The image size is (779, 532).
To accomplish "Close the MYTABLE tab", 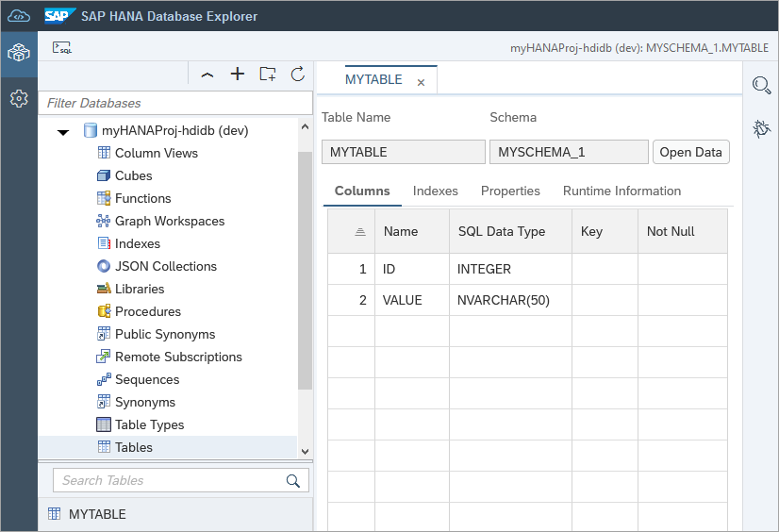I will pyautogui.click(x=421, y=82).
